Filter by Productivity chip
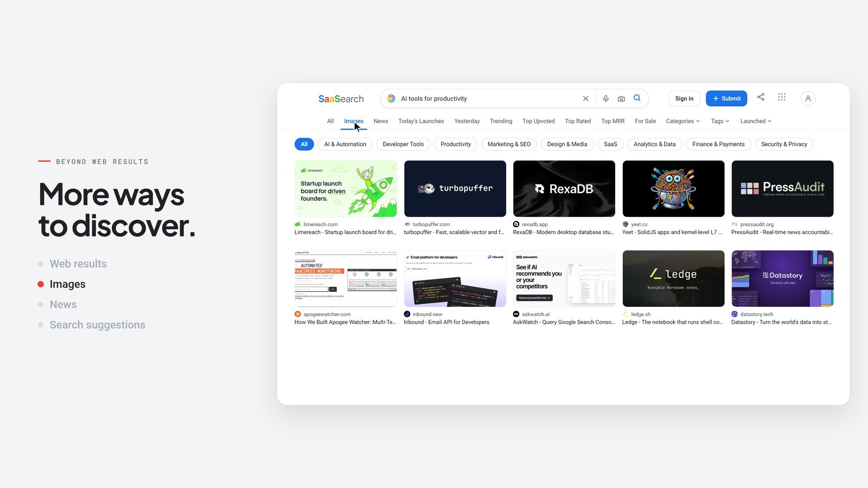The width and height of the screenshot is (868, 488). (456, 144)
